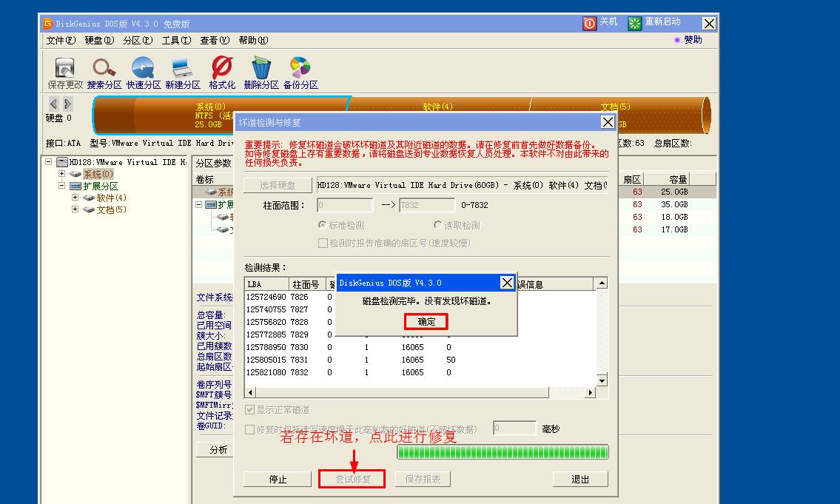The width and height of the screenshot is (840, 504).
Task: Click the Software (软件(4)) segment in disk bar
Action: [440, 105]
